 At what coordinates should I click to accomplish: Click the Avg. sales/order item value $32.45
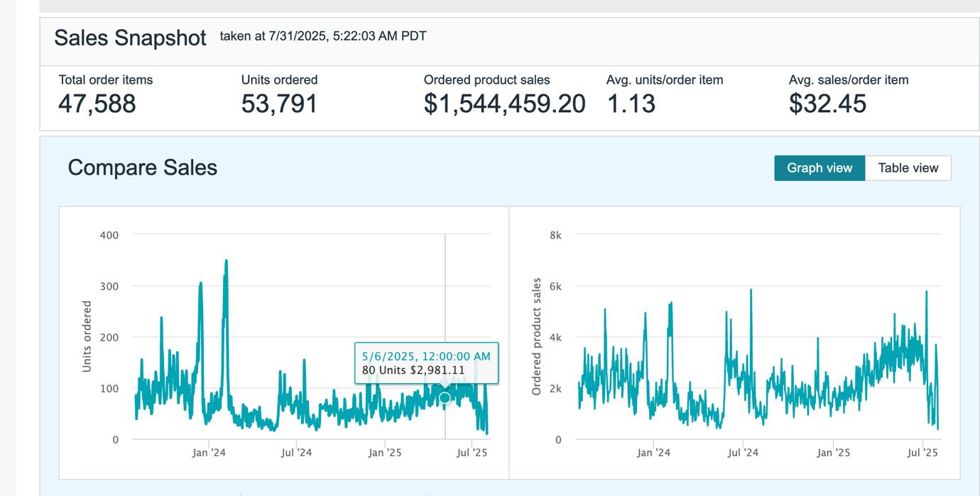[x=827, y=104]
